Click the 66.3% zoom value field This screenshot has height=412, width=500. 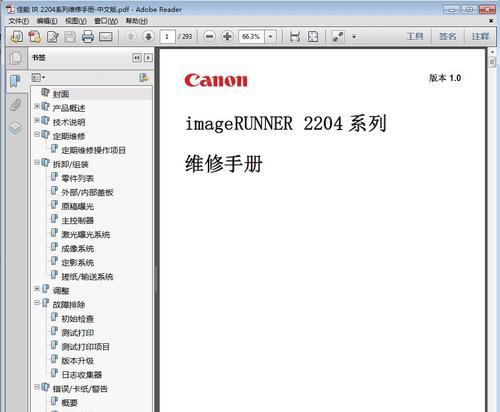click(x=252, y=36)
